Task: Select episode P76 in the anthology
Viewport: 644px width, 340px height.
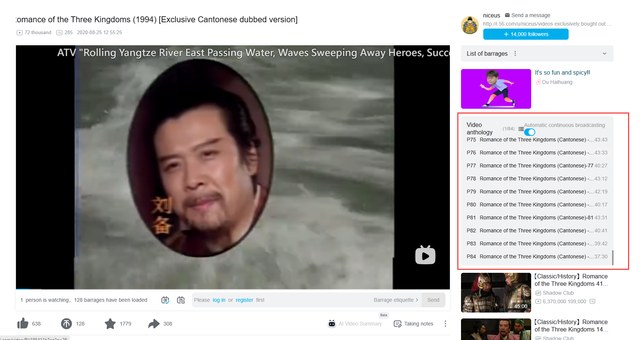Action: [x=537, y=153]
